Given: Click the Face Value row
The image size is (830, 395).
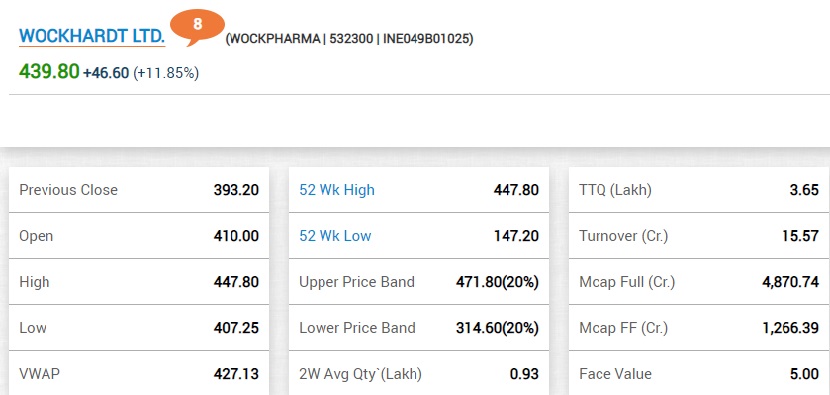Looking at the screenshot, I should (x=699, y=373).
